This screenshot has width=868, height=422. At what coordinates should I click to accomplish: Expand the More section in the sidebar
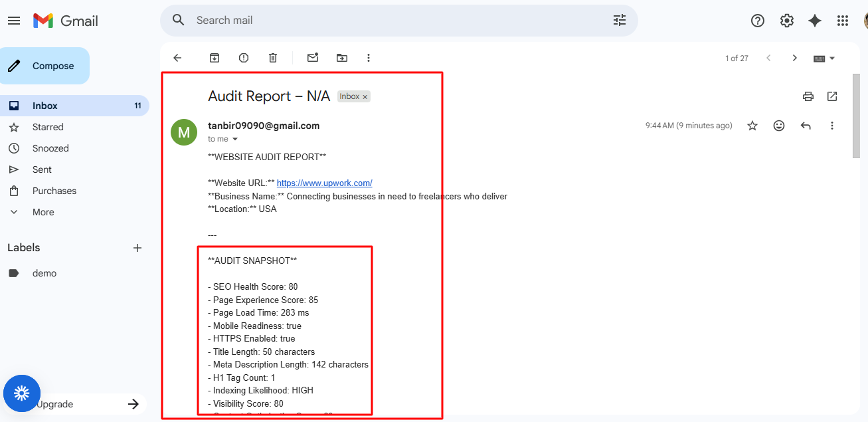[43, 211]
